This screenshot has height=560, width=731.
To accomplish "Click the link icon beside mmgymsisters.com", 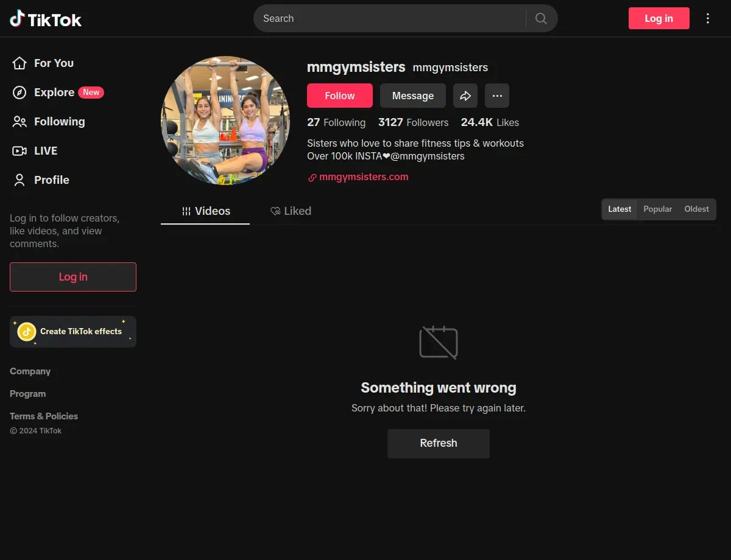I will pyautogui.click(x=312, y=178).
